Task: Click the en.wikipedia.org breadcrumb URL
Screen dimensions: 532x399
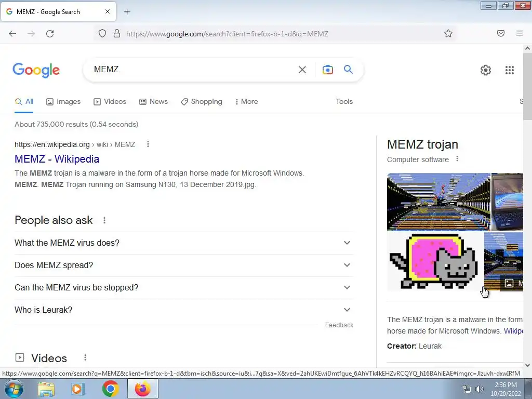Action: click(75, 144)
